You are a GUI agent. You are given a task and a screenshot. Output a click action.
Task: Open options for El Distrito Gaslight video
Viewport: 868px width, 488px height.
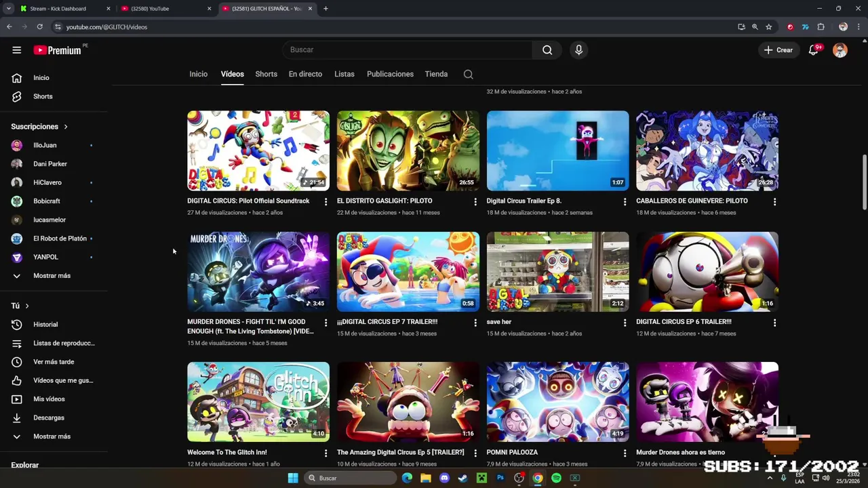tap(475, 202)
